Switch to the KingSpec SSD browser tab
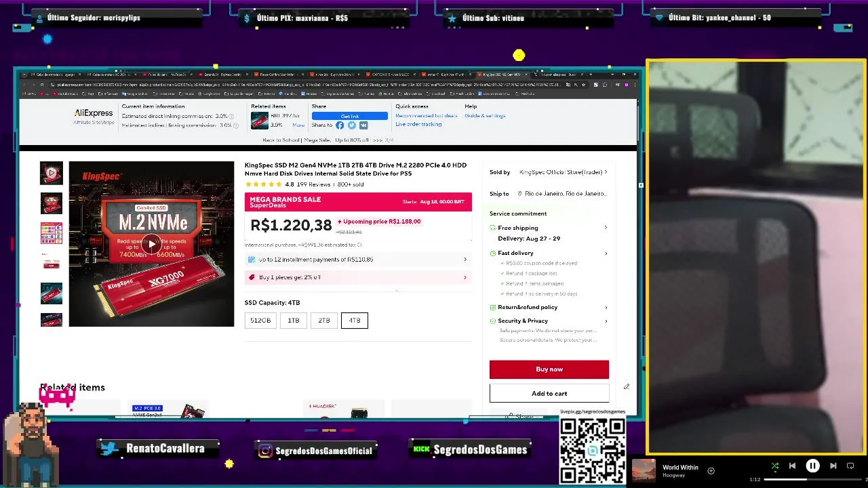 click(502, 74)
